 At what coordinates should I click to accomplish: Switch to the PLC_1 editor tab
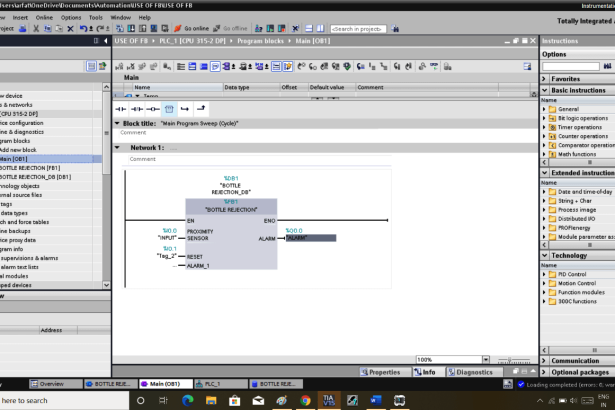216,384
